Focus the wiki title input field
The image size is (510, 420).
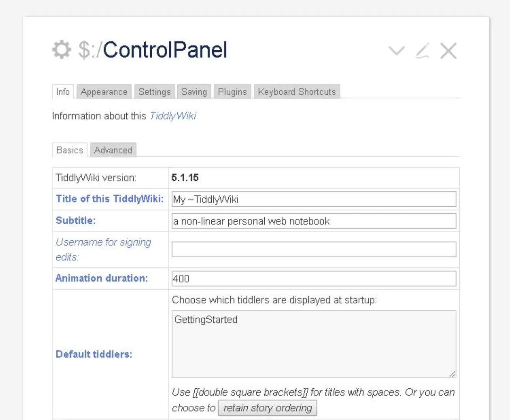[314, 199]
